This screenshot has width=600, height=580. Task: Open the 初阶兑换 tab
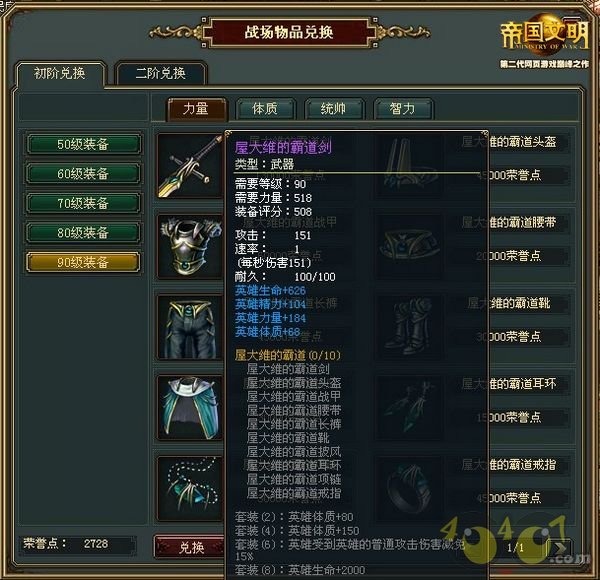pos(60,73)
